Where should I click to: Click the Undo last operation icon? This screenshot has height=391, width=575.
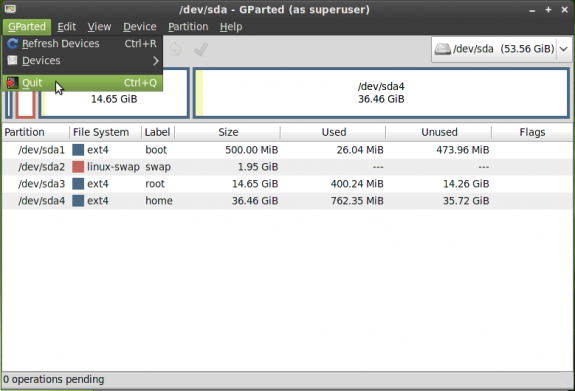[x=176, y=49]
